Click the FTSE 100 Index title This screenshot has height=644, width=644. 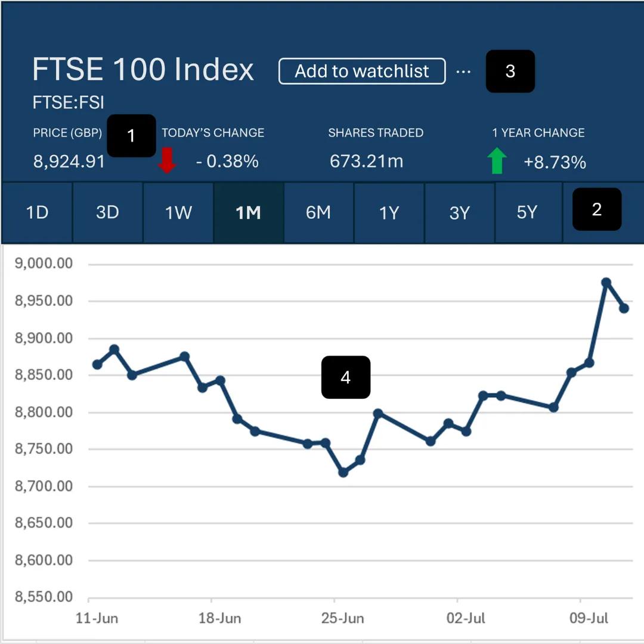[x=143, y=69]
